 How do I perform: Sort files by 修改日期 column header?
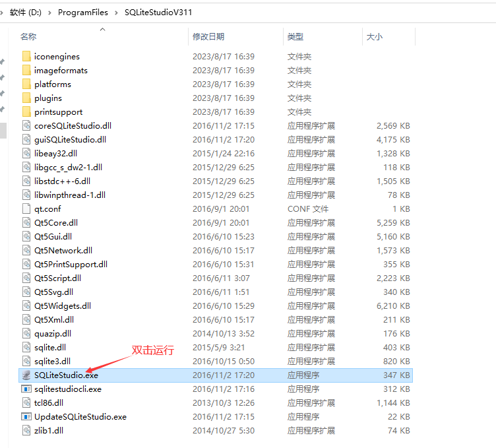click(208, 37)
